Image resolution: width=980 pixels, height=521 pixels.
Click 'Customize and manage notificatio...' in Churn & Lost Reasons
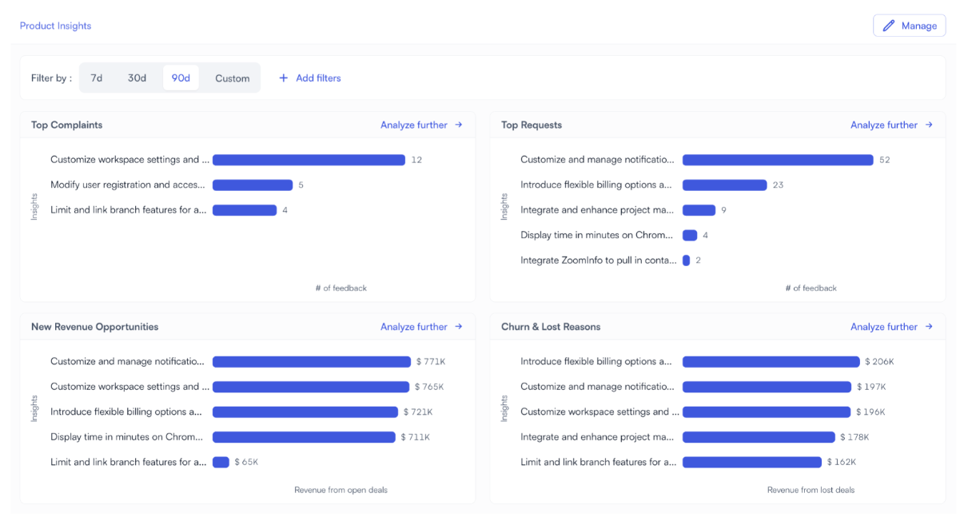(x=597, y=387)
